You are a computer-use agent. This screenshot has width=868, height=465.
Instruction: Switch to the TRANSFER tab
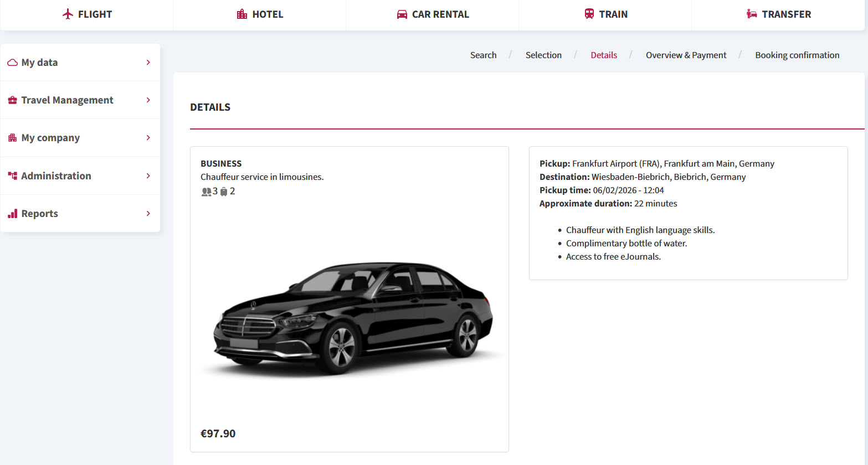pos(778,14)
